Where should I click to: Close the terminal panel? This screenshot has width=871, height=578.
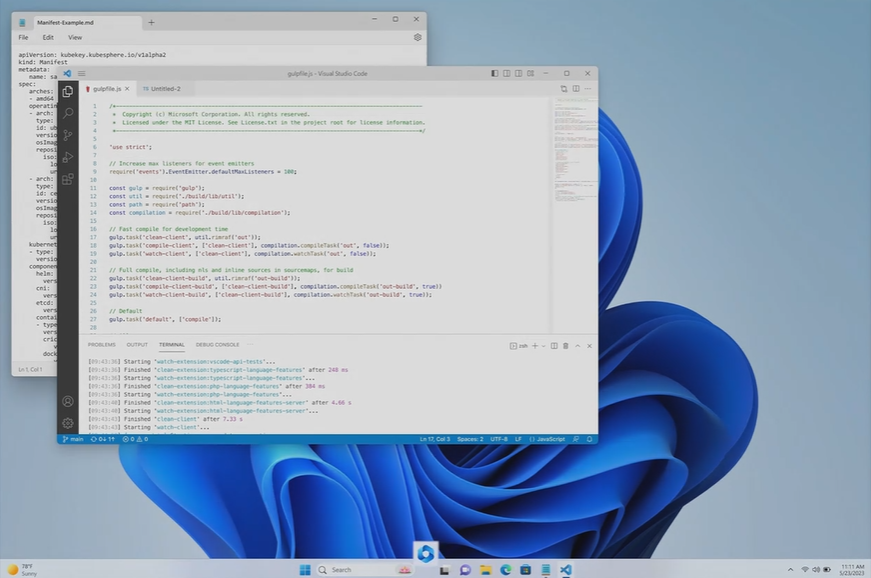click(x=589, y=346)
